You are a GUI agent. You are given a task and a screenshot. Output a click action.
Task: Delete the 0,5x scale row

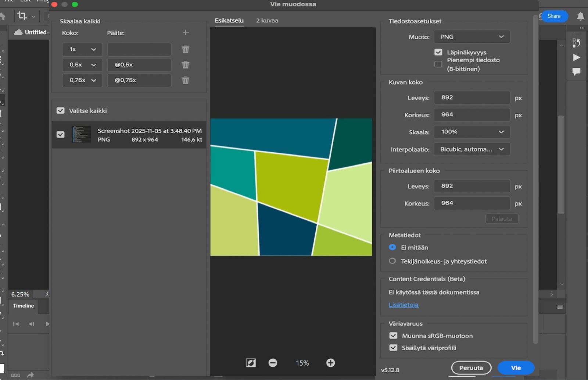click(186, 65)
